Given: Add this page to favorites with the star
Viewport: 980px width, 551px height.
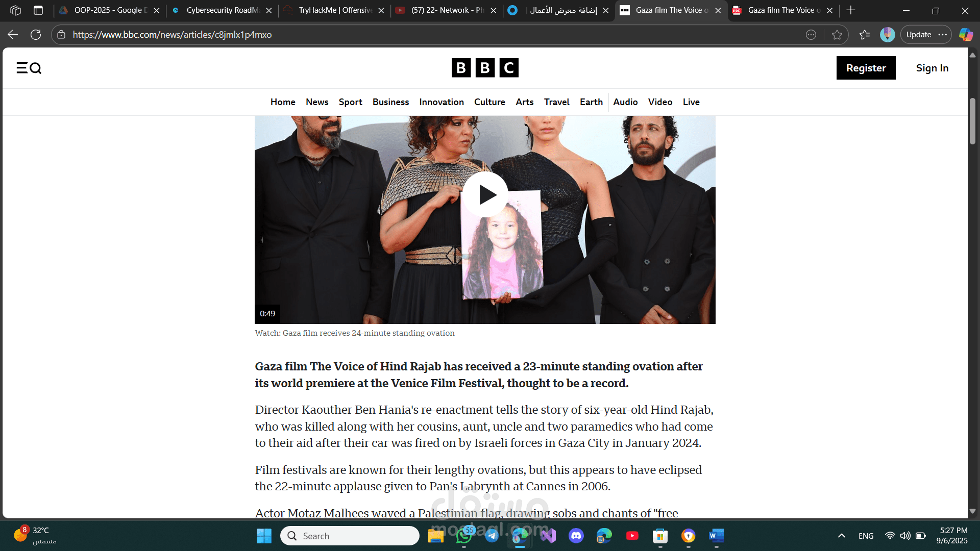Looking at the screenshot, I should coord(837,35).
